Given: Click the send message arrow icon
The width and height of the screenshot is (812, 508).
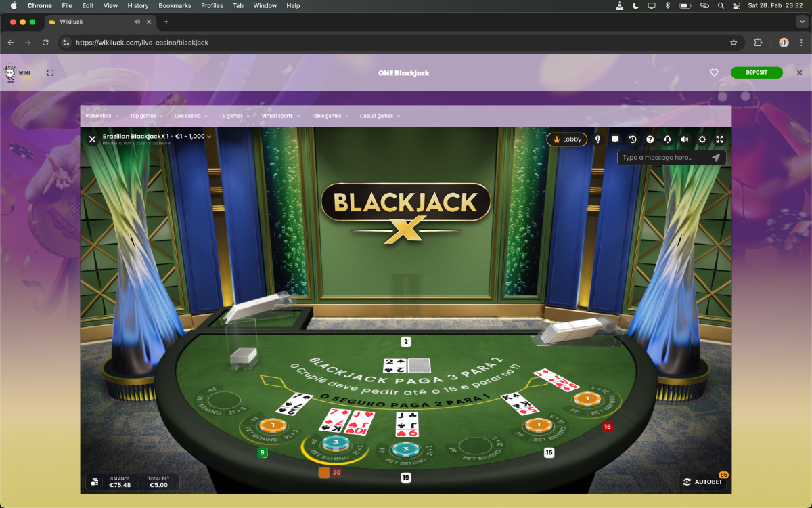Looking at the screenshot, I should point(716,158).
